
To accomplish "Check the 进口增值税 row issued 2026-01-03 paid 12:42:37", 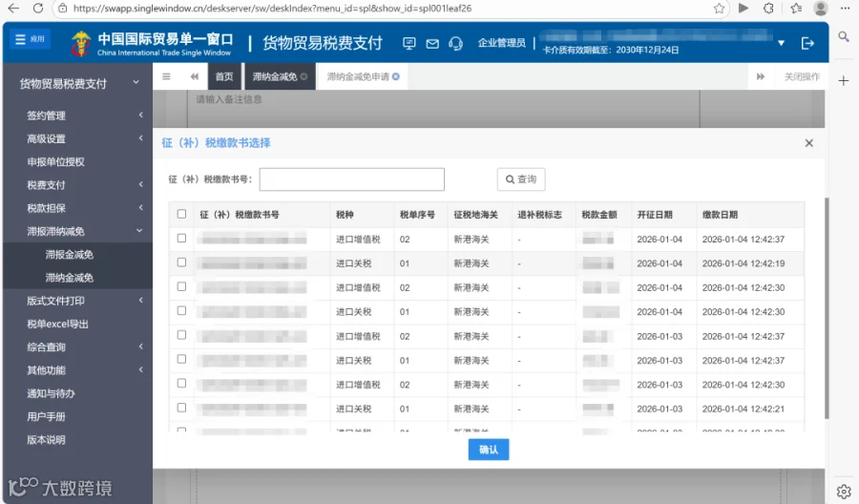I will click(x=182, y=335).
